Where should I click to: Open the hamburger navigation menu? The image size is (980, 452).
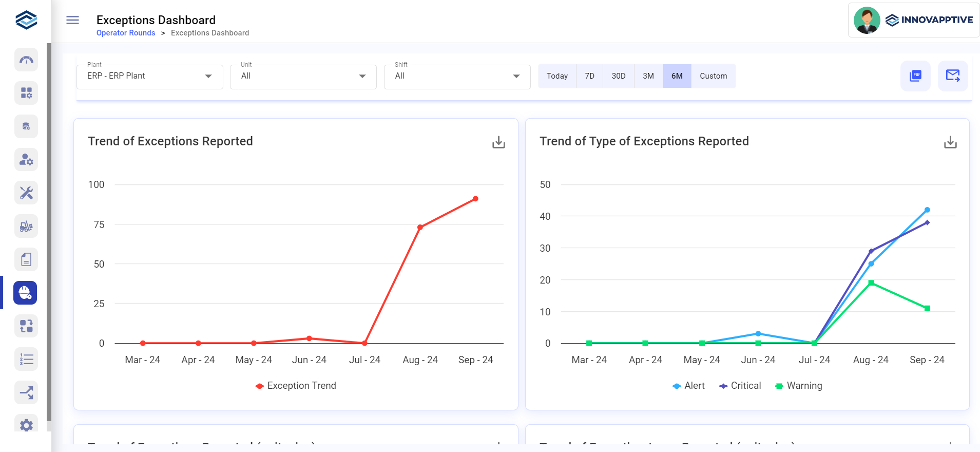click(x=73, y=20)
